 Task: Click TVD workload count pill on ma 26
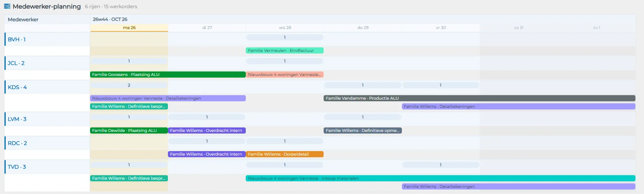129,165
